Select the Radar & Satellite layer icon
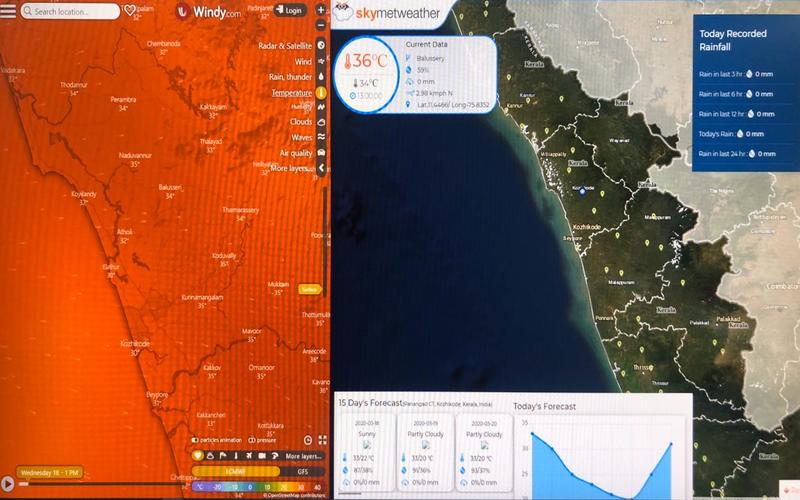 [x=321, y=45]
